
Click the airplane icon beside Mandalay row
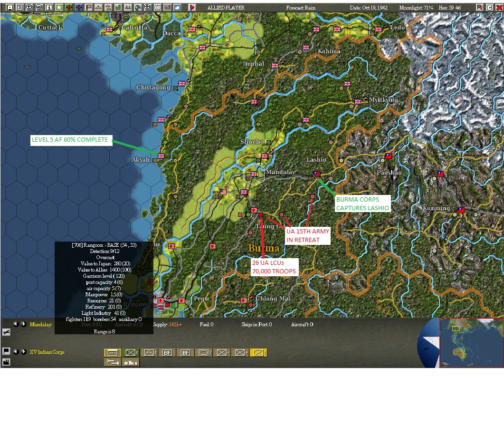[x=6, y=332]
